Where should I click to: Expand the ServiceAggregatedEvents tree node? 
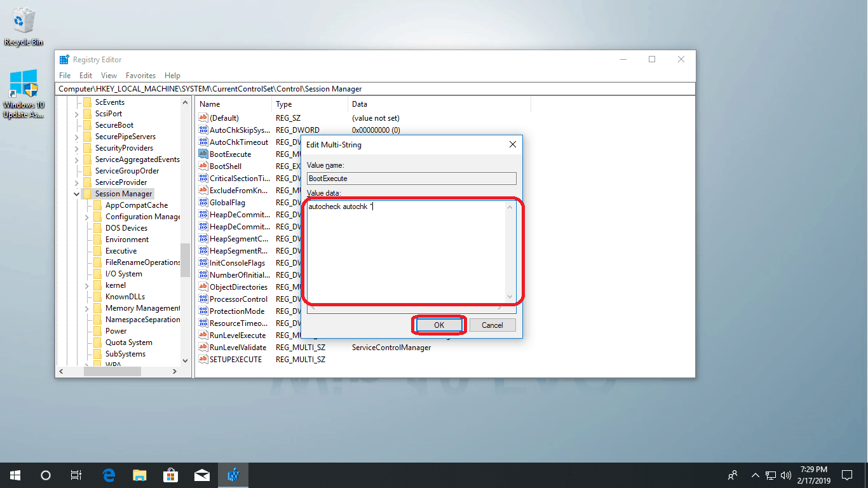pyautogui.click(x=76, y=159)
